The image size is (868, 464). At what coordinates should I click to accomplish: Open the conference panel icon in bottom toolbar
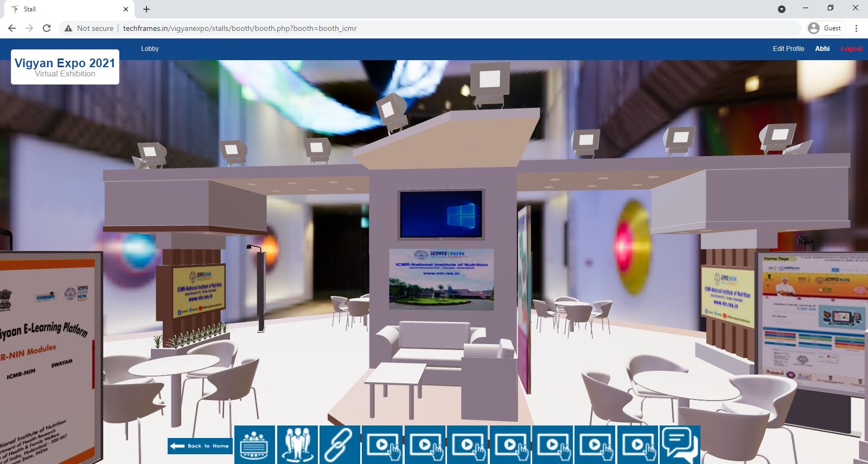coord(254,445)
